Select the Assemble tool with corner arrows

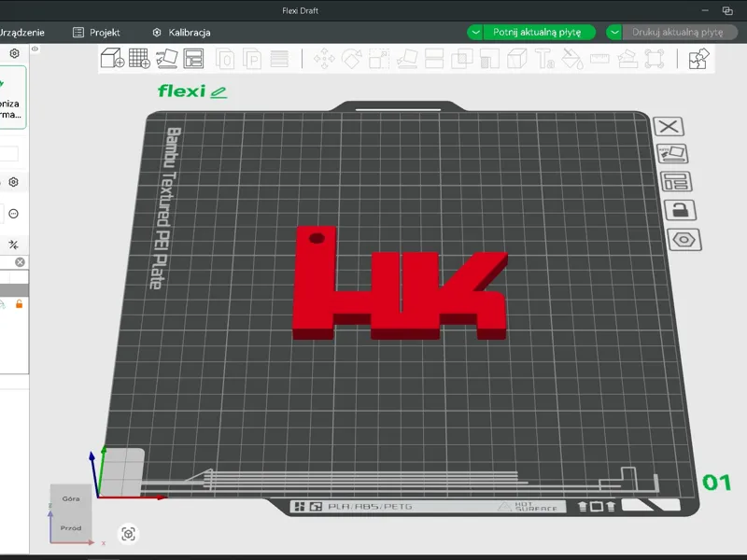click(x=655, y=59)
